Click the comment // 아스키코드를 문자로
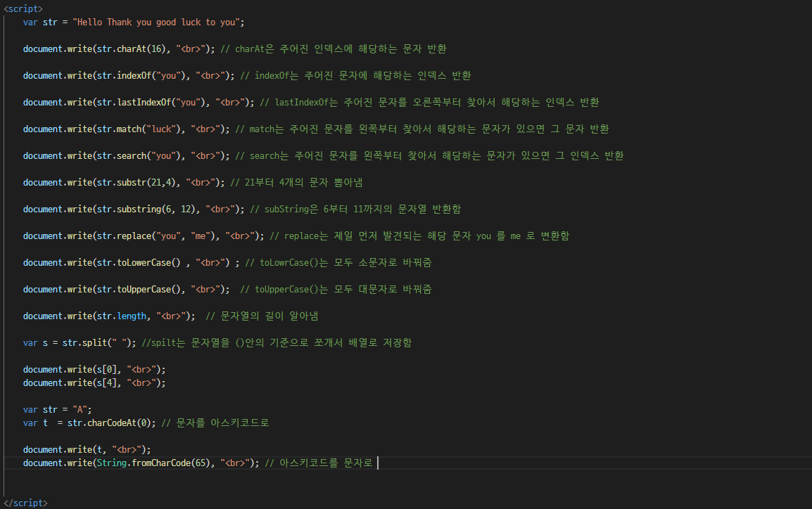812x509 pixels. point(319,463)
